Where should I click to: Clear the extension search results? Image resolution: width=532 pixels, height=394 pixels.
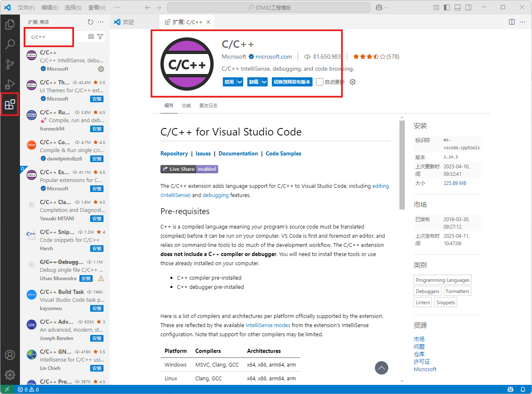pos(91,37)
